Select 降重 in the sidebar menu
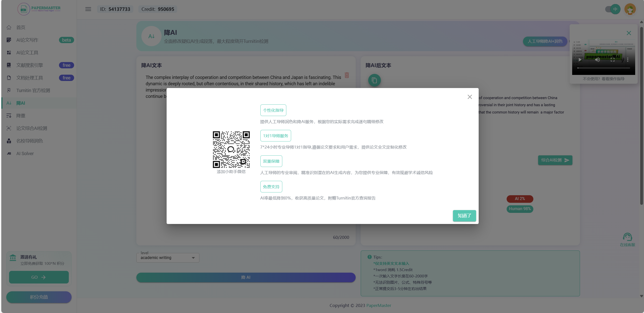The image size is (644, 313). click(x=21, y=116)
